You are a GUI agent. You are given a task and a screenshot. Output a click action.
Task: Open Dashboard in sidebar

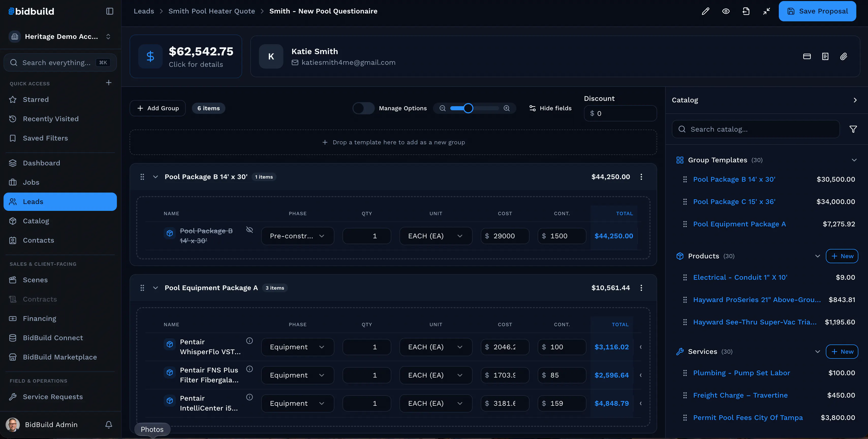(60, 163)
